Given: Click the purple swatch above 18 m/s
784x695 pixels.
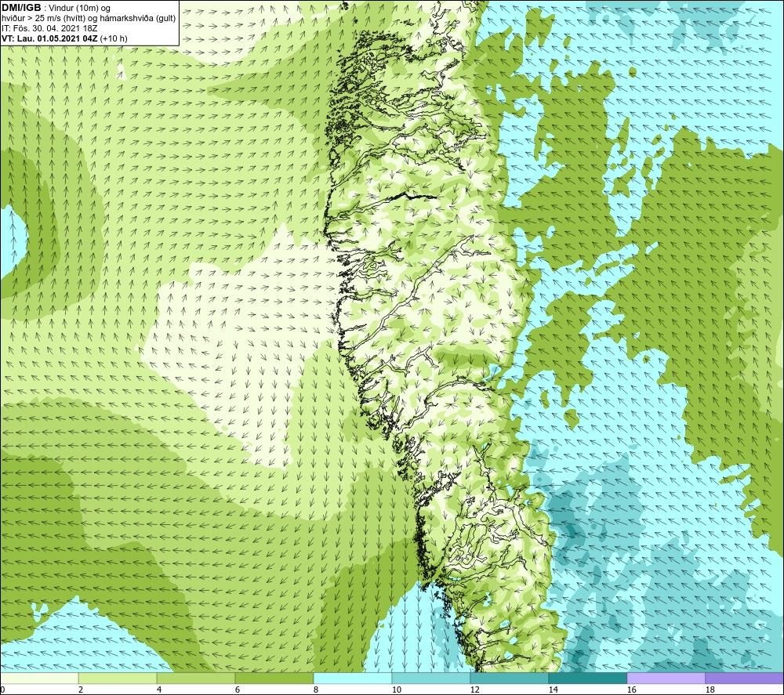Looking at the screenshot, I should click(744, 678).
